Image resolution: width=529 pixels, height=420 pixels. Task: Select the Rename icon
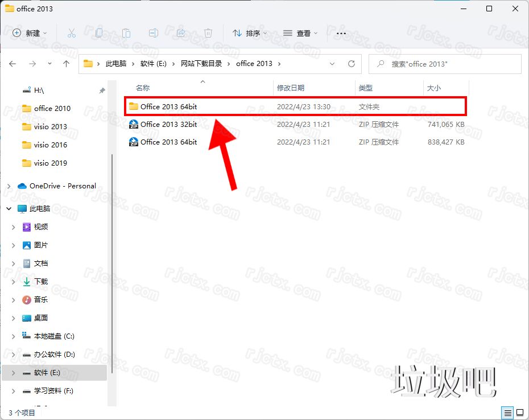154,33
